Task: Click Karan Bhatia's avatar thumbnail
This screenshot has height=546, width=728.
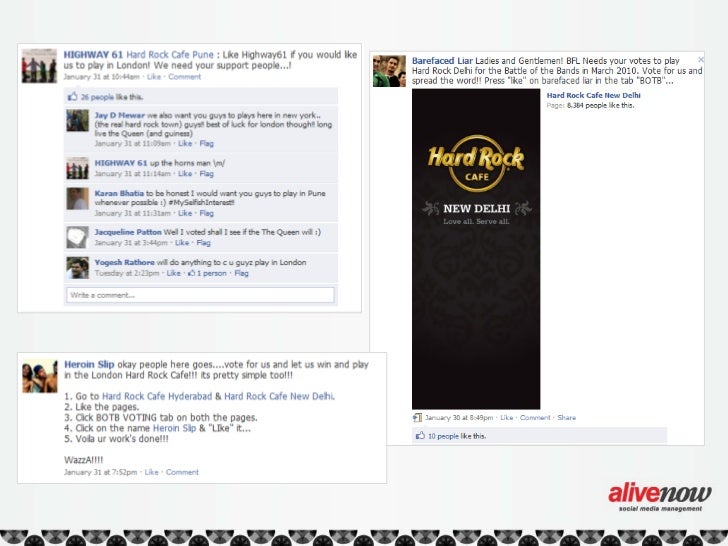Action: click(77, 199)
